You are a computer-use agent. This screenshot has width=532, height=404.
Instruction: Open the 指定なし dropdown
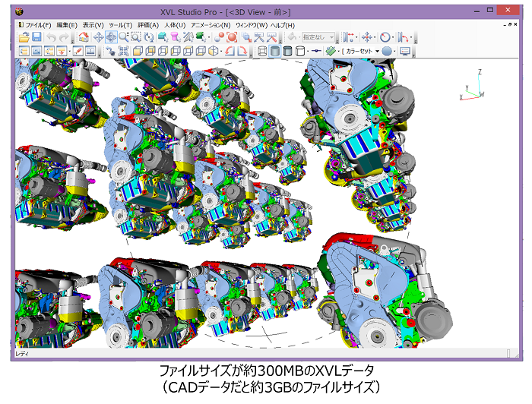318,36
